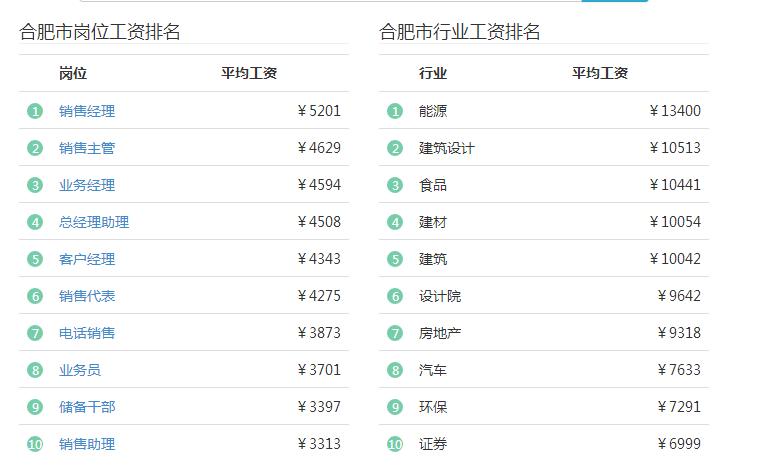
Task: Click the 证券 industry name
Action: click(x=433, y=444)
